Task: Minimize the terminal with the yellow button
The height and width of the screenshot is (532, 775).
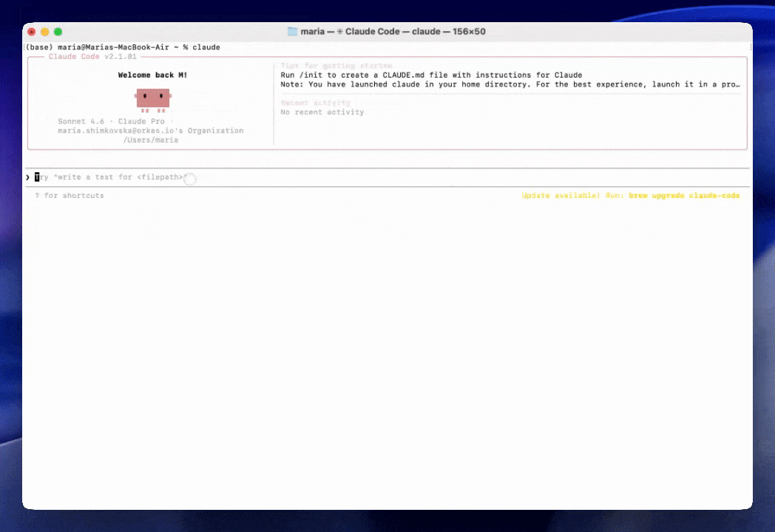Action: (x=45, y=32)
